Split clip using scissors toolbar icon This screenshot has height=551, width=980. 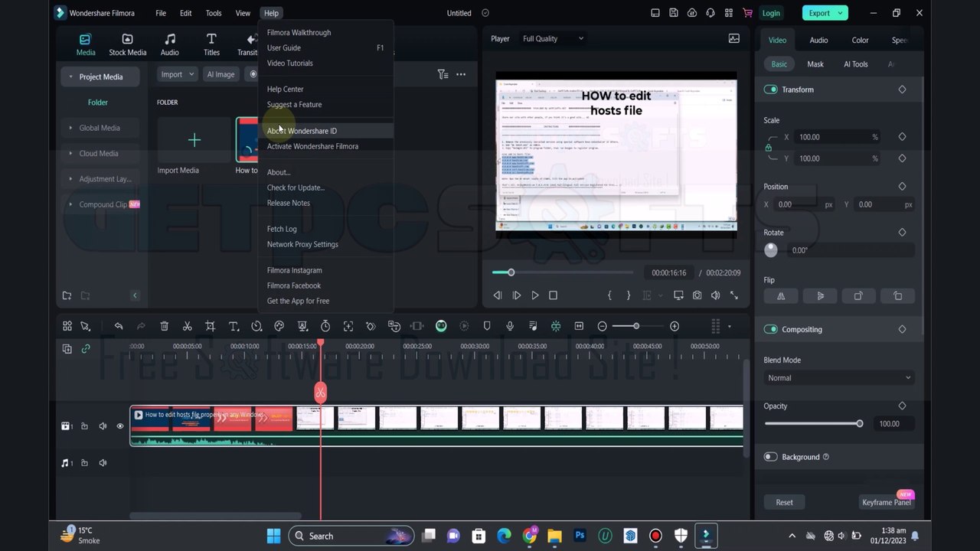tap(187, 326)
